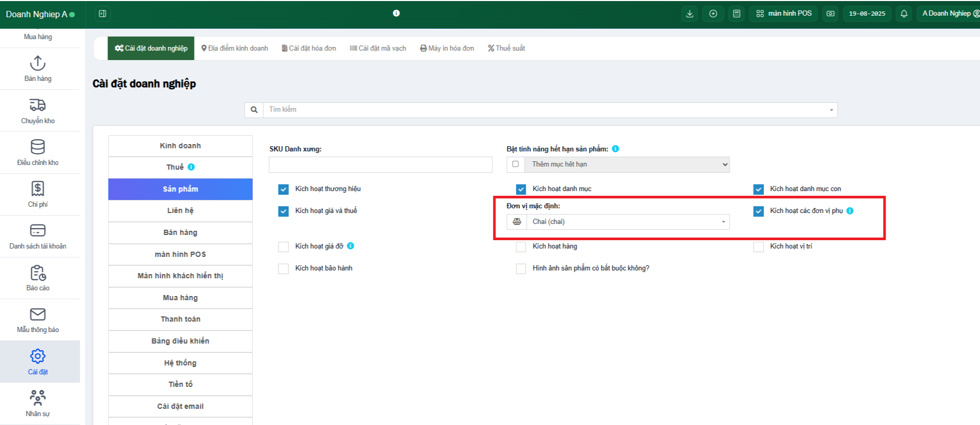980x425 pixels.
Task: Click Doanh Nghiep A business name
Action: click(37, 14)
